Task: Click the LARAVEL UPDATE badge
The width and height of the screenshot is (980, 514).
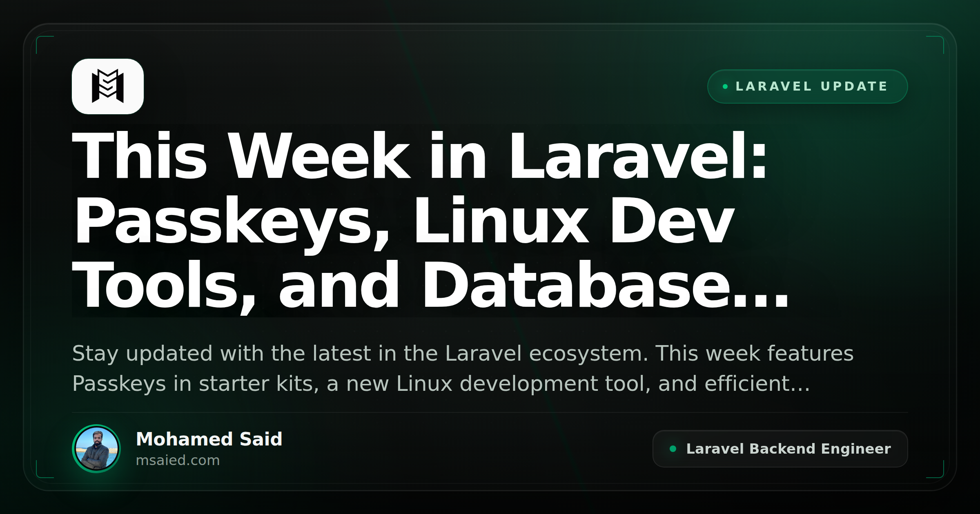Action: [x=807, y=86]
